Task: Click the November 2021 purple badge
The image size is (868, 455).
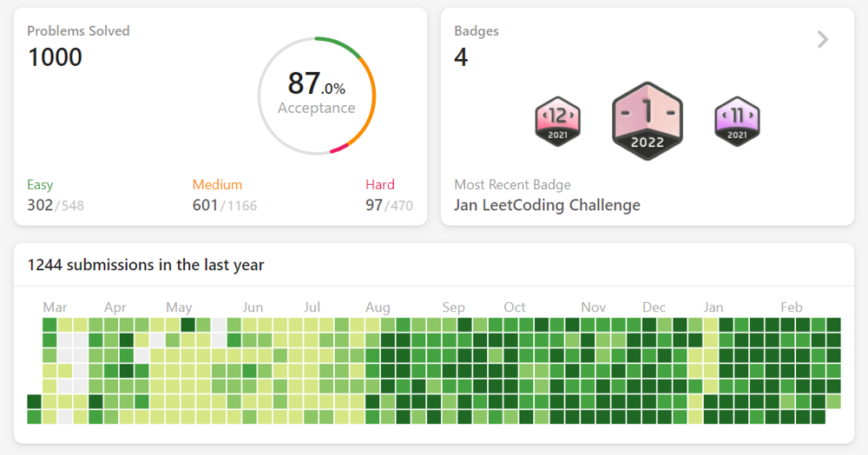Action: (737, 122)
